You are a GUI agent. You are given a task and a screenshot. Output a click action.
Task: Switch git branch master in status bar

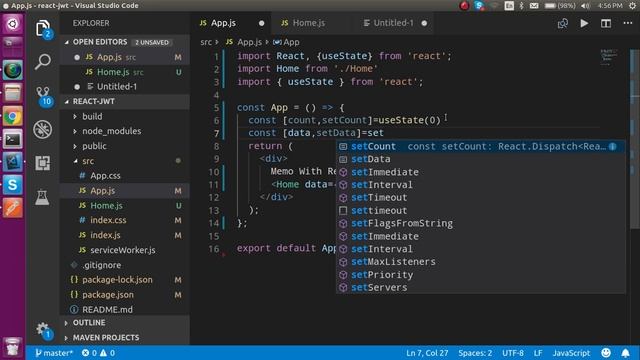(x=54, y=353)
